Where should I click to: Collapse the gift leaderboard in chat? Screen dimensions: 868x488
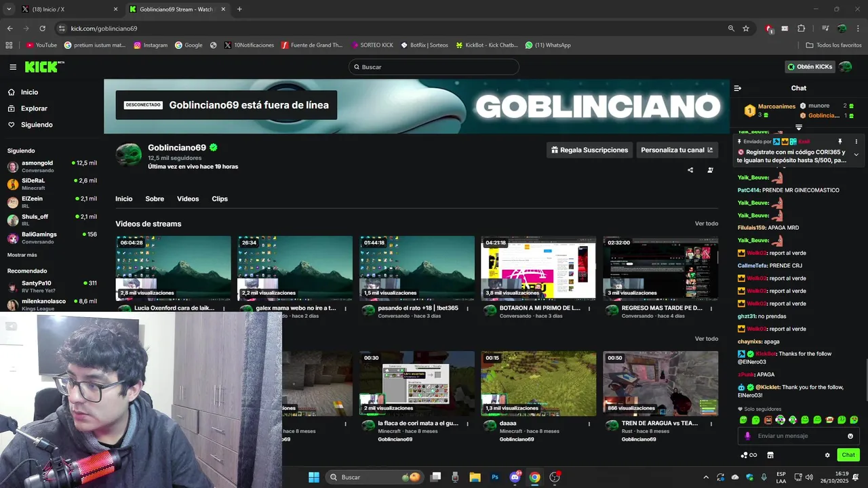tap(799, 127)
